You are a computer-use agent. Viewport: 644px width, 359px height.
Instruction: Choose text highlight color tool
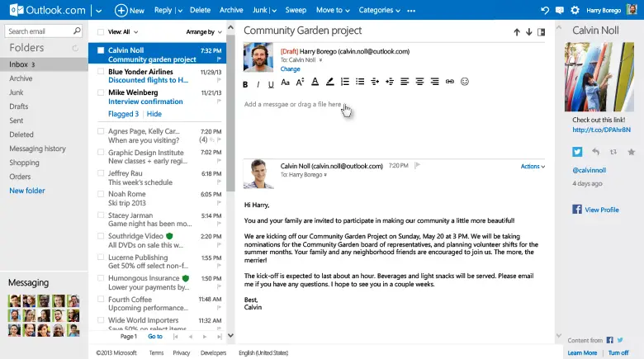[x=329, y=82]
